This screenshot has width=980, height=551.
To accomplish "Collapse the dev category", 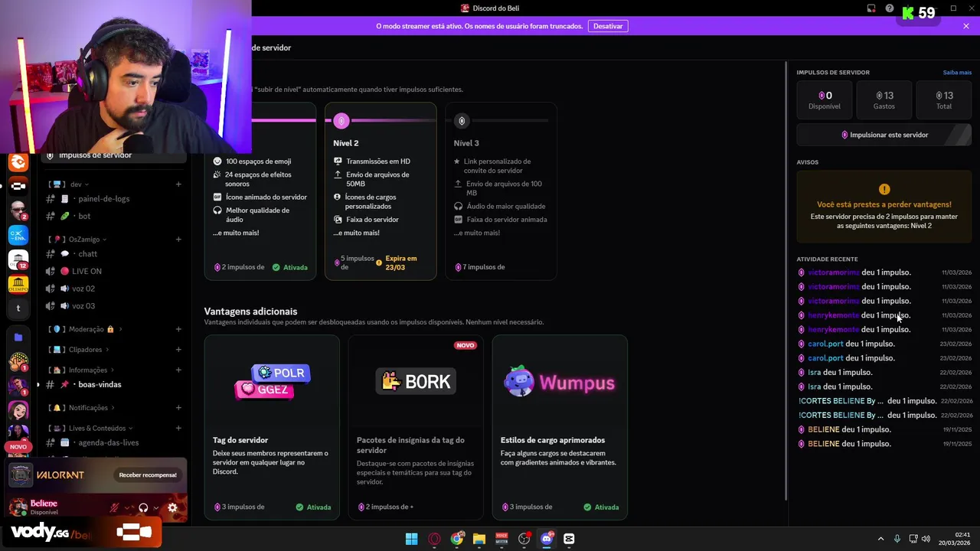I will [x=68, y=184].
